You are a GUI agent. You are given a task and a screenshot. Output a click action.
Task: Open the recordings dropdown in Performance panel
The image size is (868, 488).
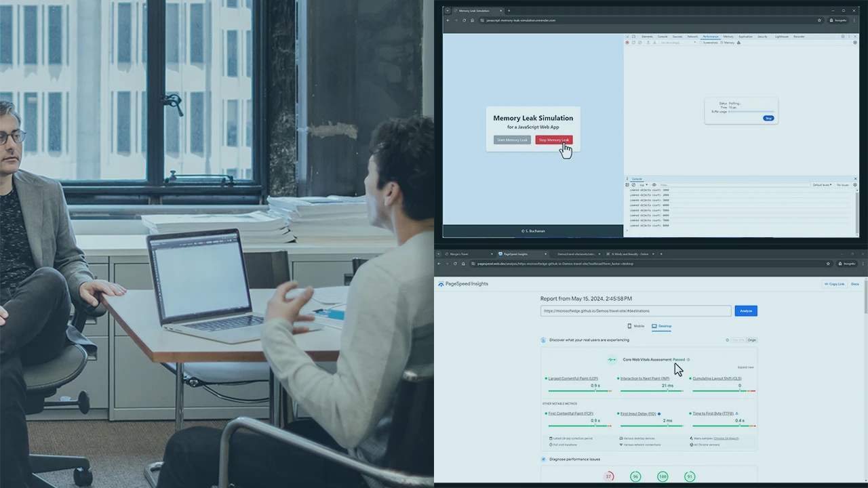(x=678, y=43)
